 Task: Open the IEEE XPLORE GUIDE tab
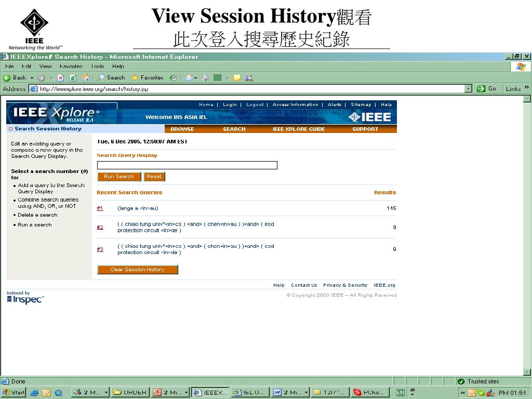(x=299, y=129)
